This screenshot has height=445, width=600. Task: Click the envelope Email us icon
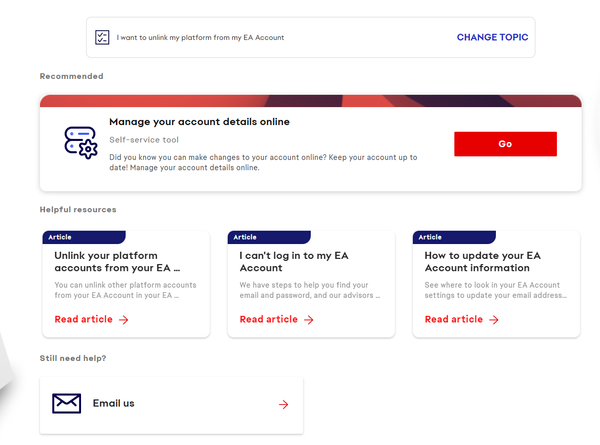tap(67, 403)
